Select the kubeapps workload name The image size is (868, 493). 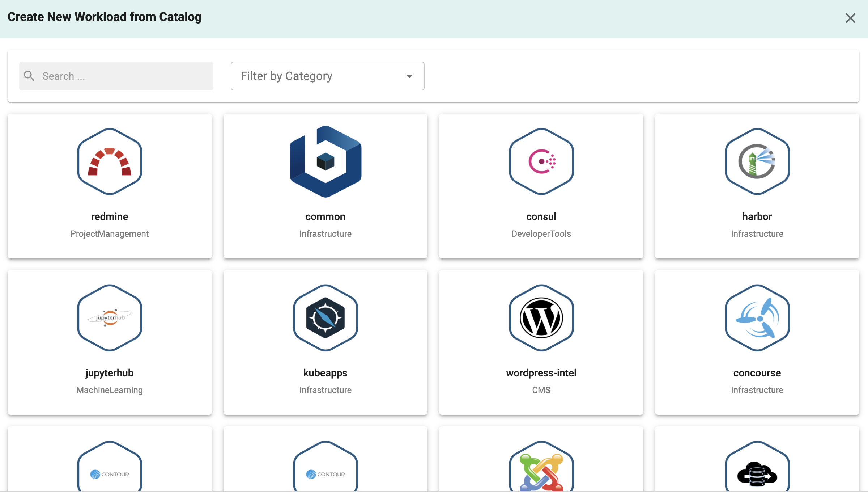(325, 373)
